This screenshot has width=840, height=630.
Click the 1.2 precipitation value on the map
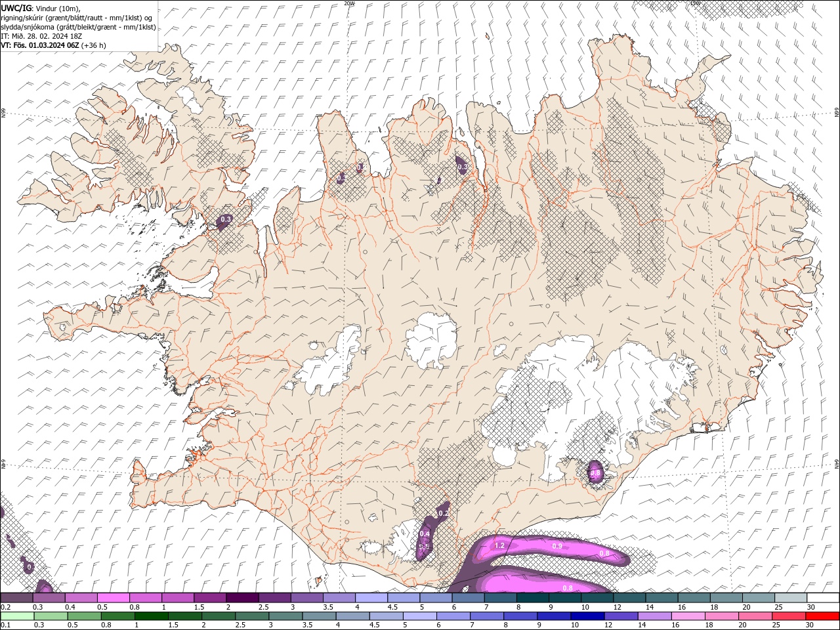[499, 545]
